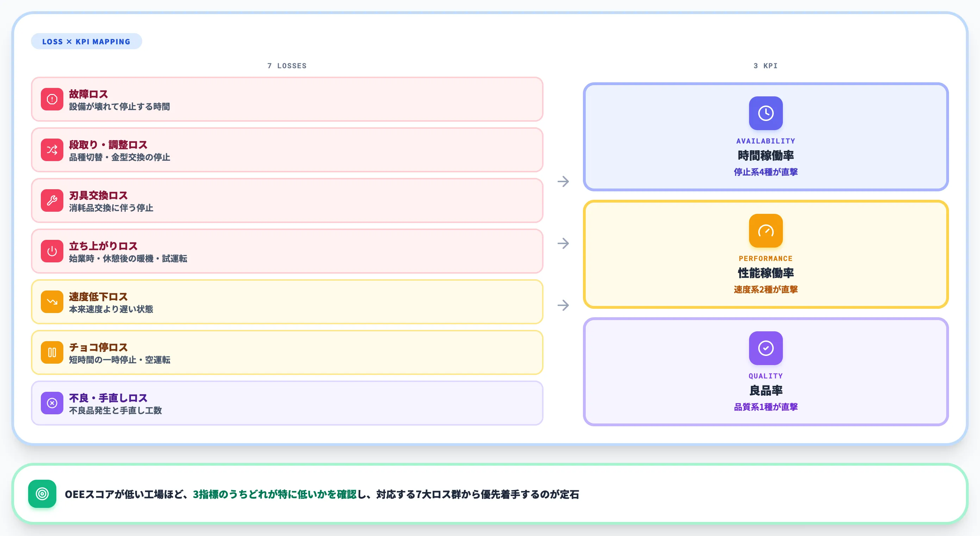Click the green target icon in footer
The image size is (980, 536).
[42, 494]
